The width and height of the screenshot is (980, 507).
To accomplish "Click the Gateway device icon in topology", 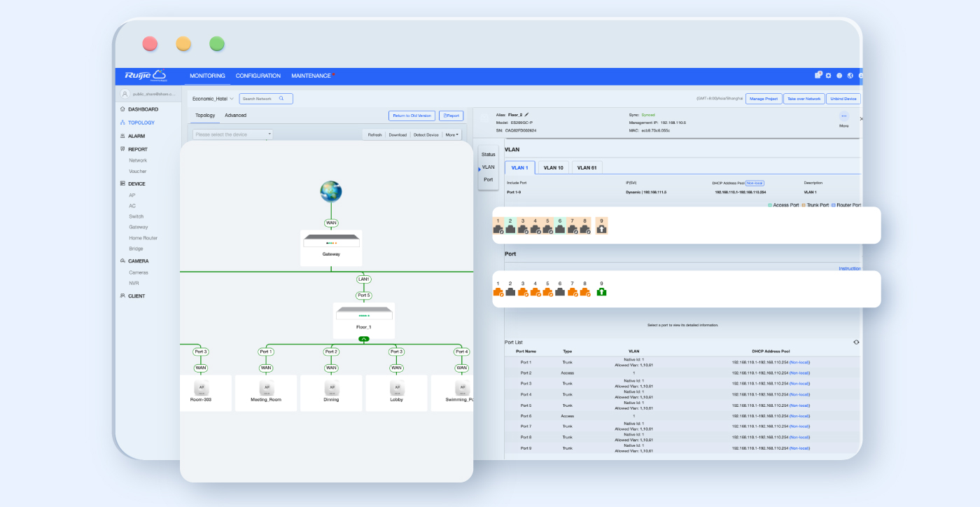I will pos(331,242).
